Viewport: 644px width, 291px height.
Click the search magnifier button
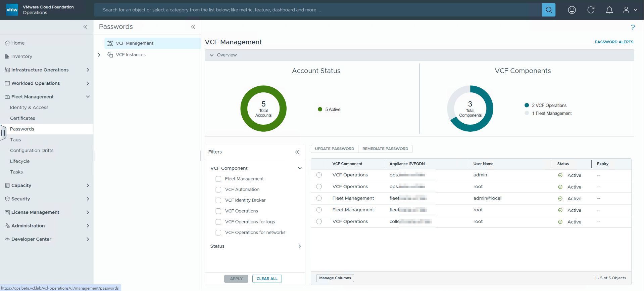coord(549,10)
